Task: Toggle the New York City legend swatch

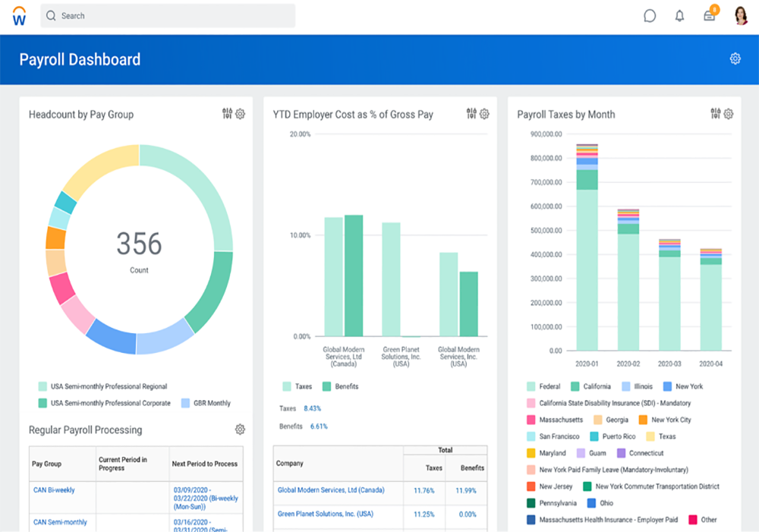Action: point(643,420)
